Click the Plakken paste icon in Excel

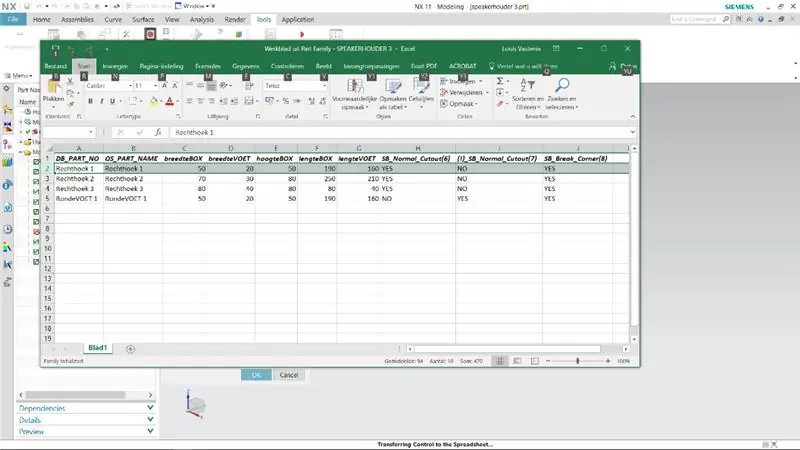[x=53, y=88]
